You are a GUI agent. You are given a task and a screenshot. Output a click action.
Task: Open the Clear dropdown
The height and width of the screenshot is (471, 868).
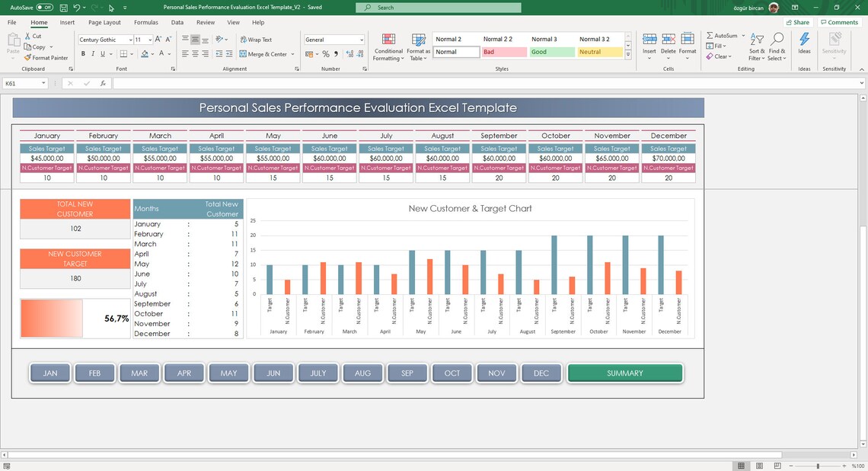pos(719,56)
